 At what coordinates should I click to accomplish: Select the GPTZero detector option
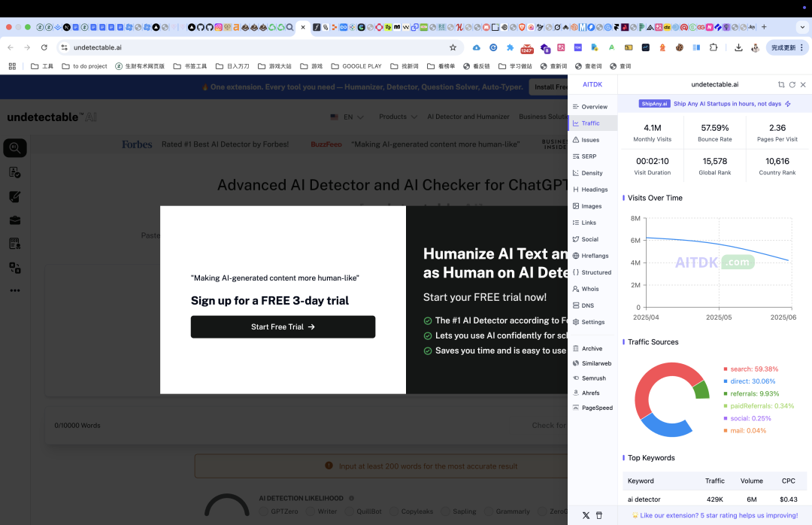278,511
